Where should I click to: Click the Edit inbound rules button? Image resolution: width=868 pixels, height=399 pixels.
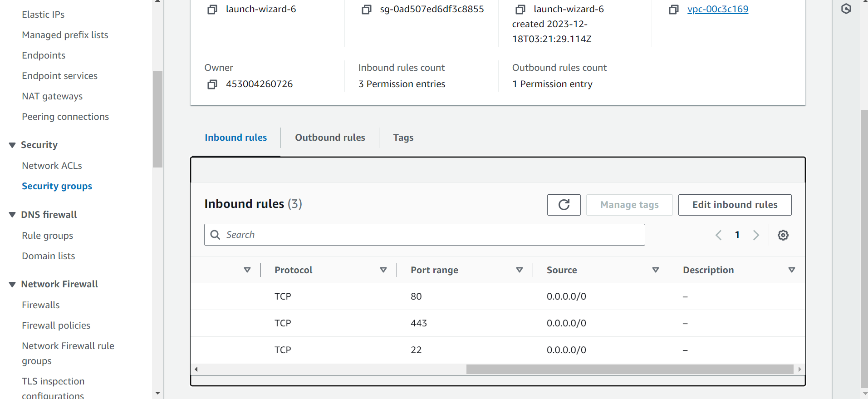coord(735,205)
